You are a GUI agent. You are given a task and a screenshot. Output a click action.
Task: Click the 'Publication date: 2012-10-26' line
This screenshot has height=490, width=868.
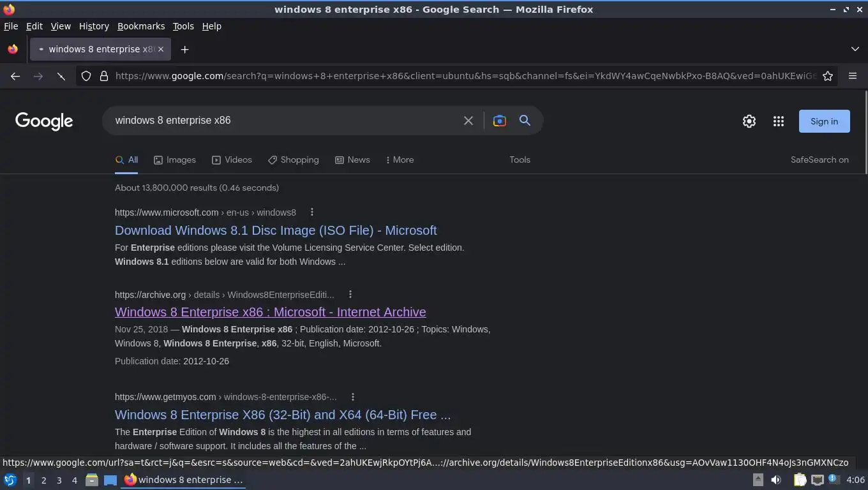click(x=172, y=361)
